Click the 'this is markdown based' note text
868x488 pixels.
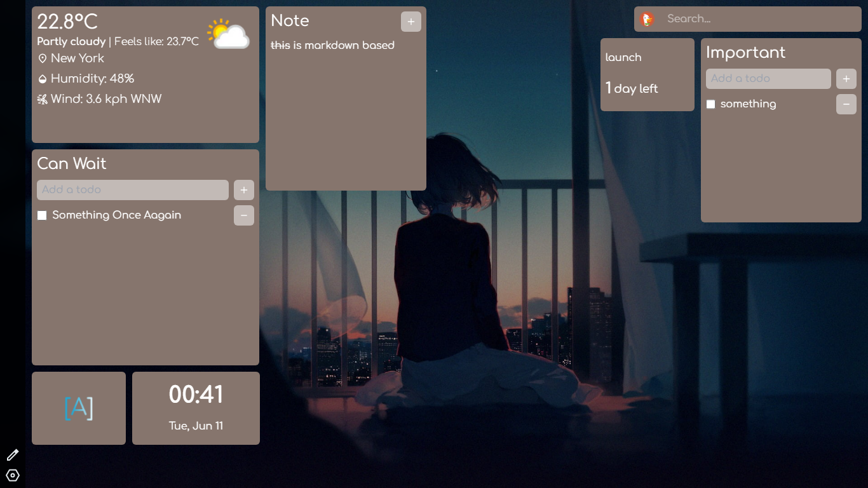coord(332,45)
